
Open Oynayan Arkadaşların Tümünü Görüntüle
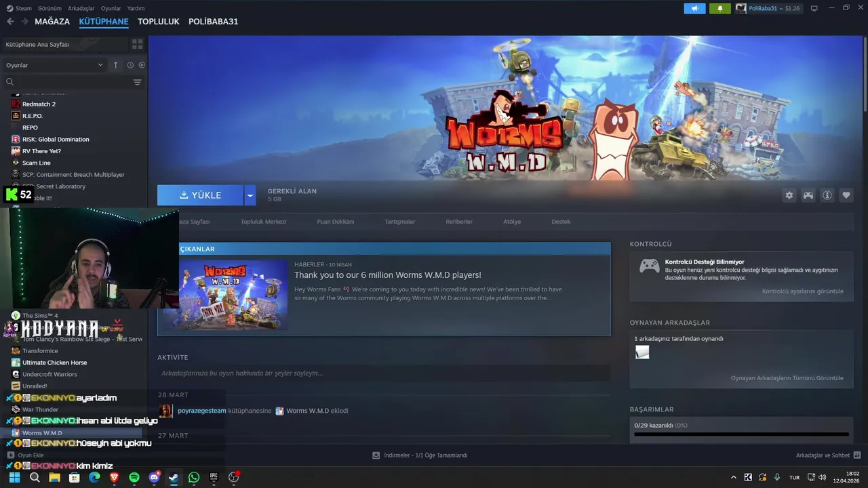point(787,378)
